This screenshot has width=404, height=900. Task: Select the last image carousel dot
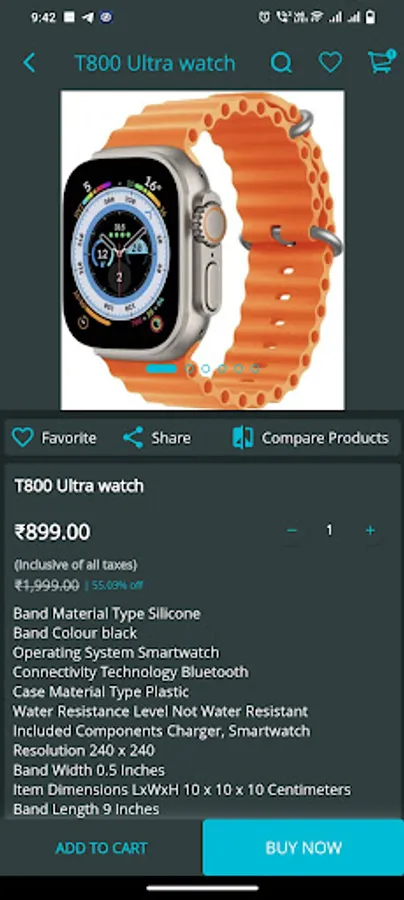[x=255, y=368]
